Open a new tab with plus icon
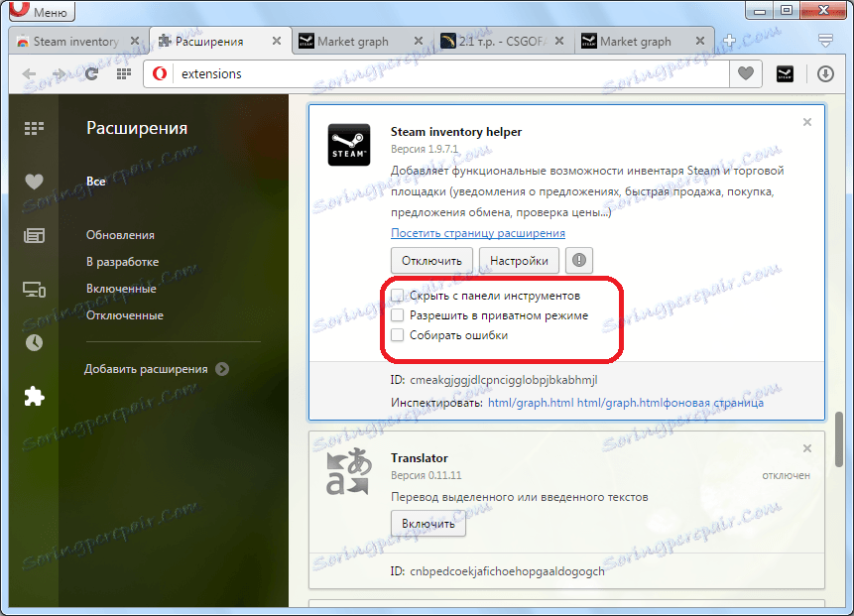 (x=729, y=41)
